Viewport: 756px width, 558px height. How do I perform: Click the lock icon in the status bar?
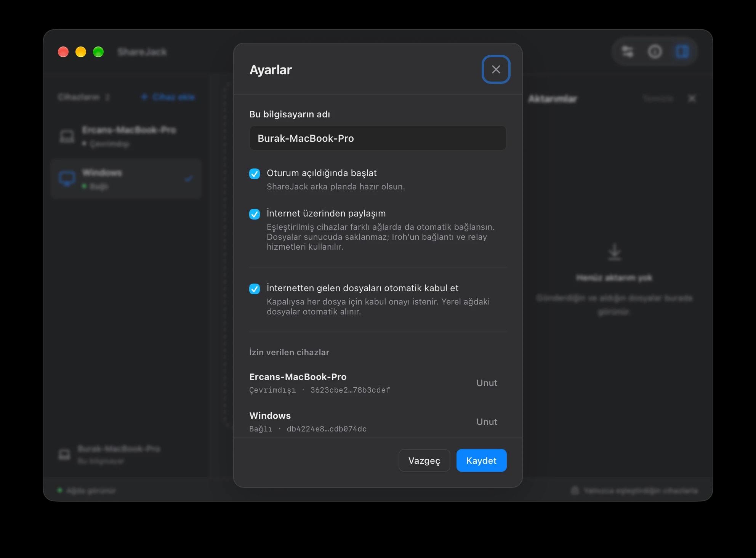pos(575,491)
